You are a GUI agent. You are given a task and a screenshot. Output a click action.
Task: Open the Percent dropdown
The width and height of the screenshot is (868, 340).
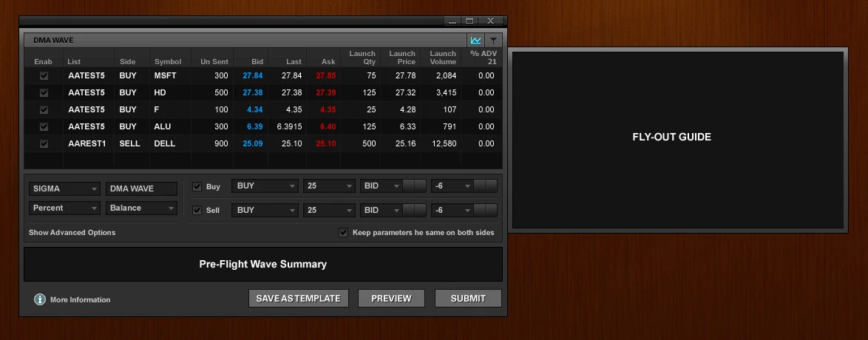[64, 208]
